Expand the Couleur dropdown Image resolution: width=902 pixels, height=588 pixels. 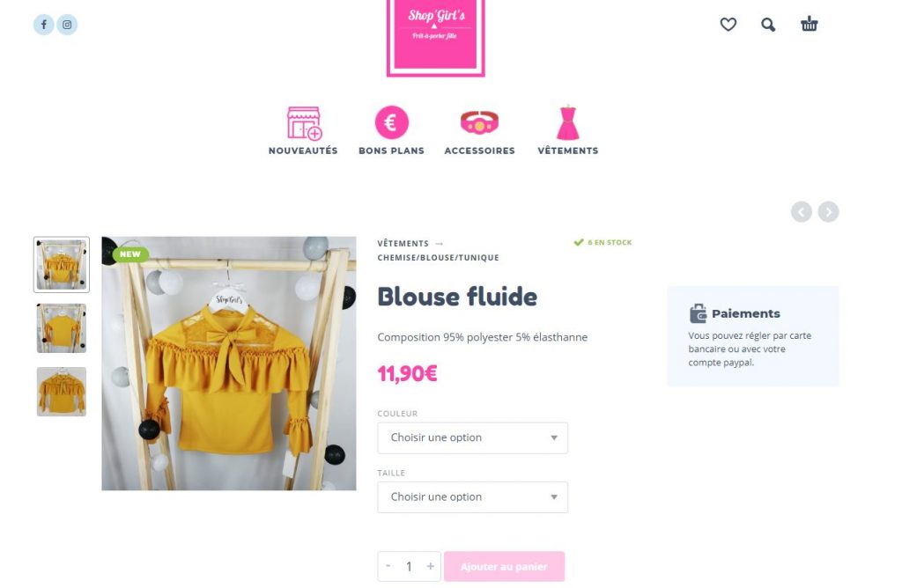click(472, 438)
